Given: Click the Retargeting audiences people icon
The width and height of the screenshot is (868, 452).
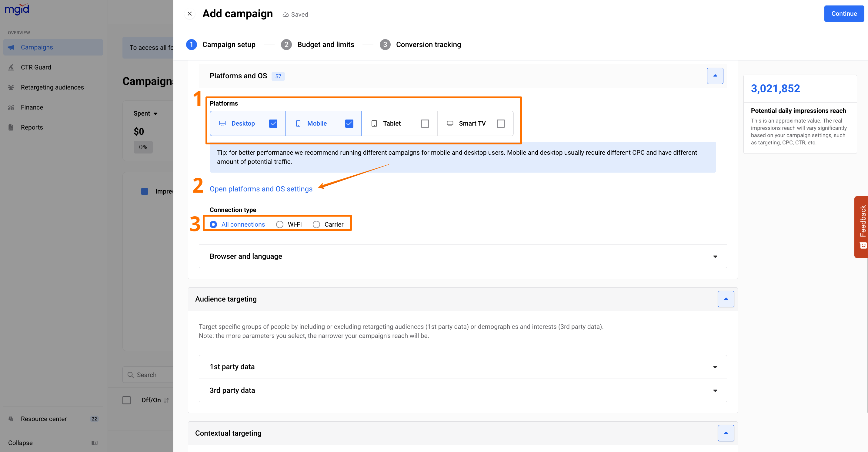Looking at the screenshot, I should 11,87.
